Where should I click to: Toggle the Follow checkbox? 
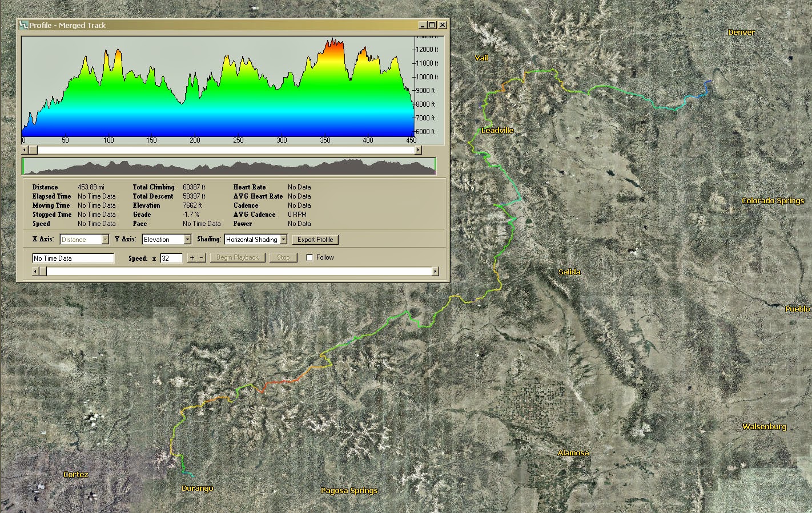tap(309, 258)
